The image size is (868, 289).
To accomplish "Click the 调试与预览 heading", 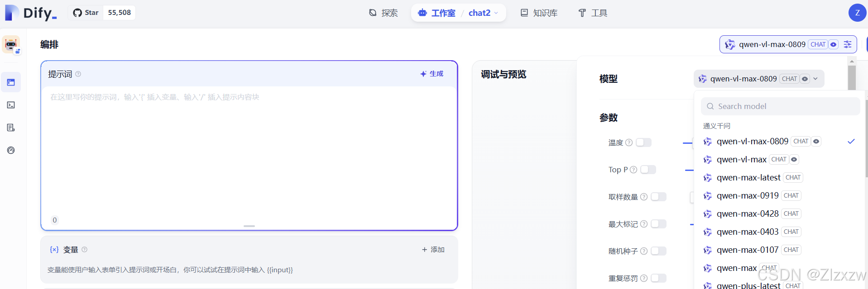I will pyautogui.click(x=504, y=74).
